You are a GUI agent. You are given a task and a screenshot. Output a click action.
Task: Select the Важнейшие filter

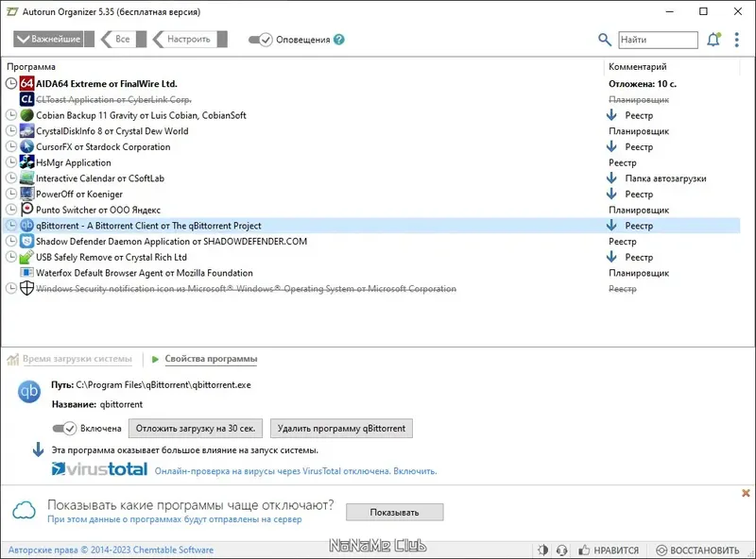click(54, 39)
